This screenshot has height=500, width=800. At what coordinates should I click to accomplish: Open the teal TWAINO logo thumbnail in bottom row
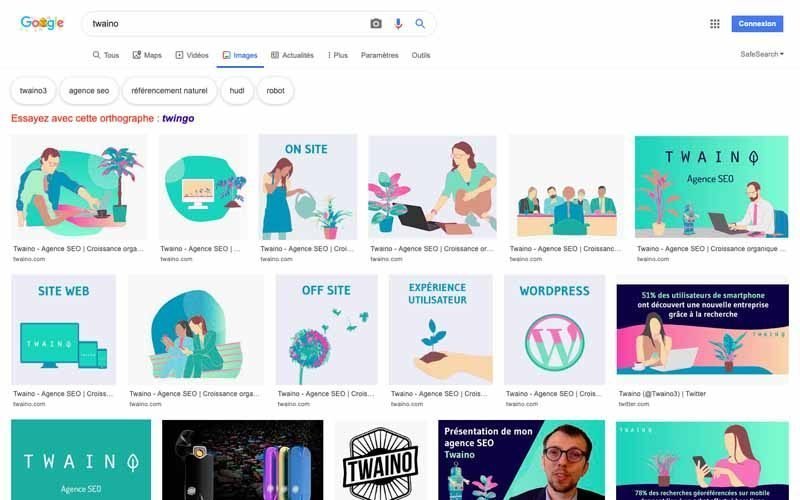pyautogui.click(x=81, y=460)
